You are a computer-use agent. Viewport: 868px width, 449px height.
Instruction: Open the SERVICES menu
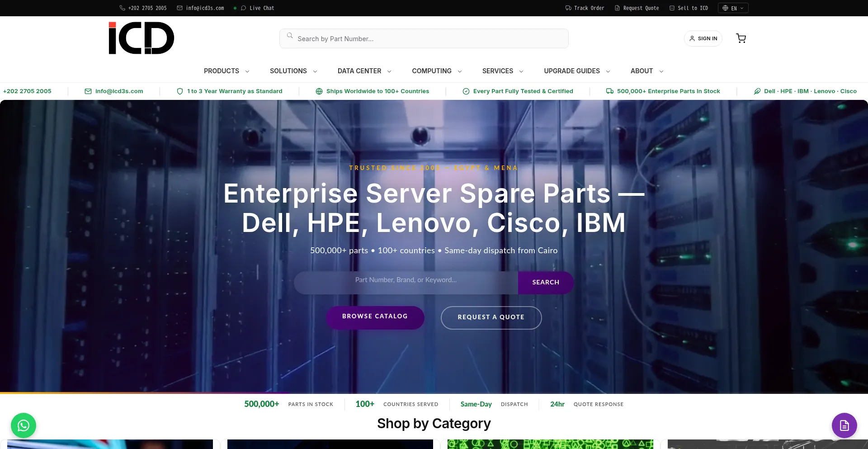tap(498, 71)
